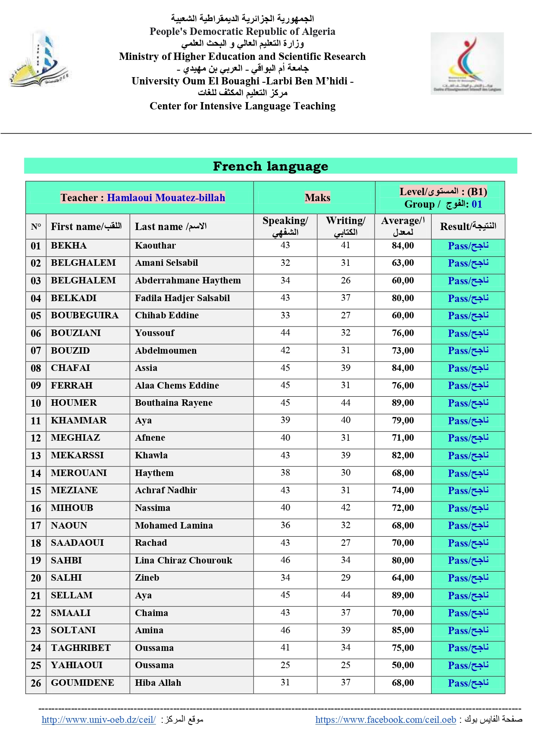535x756 pixels.
Task: Click the Result column header
Action: (x=468, y=227)
